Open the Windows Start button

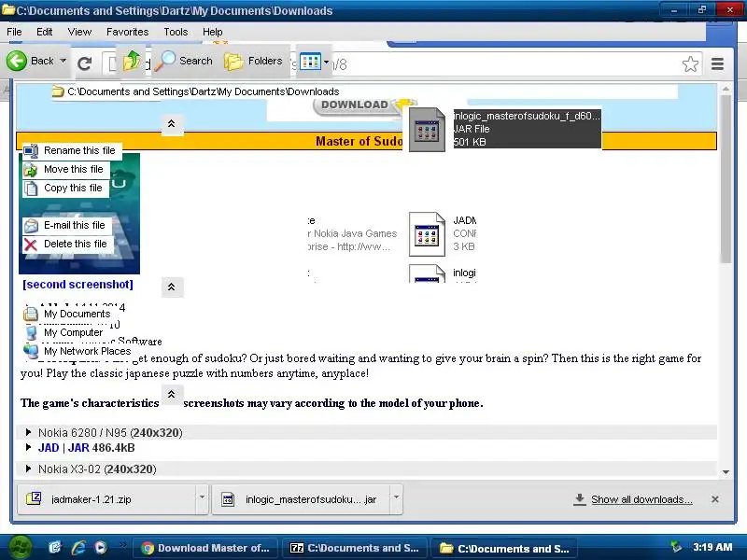pos(19,547)
